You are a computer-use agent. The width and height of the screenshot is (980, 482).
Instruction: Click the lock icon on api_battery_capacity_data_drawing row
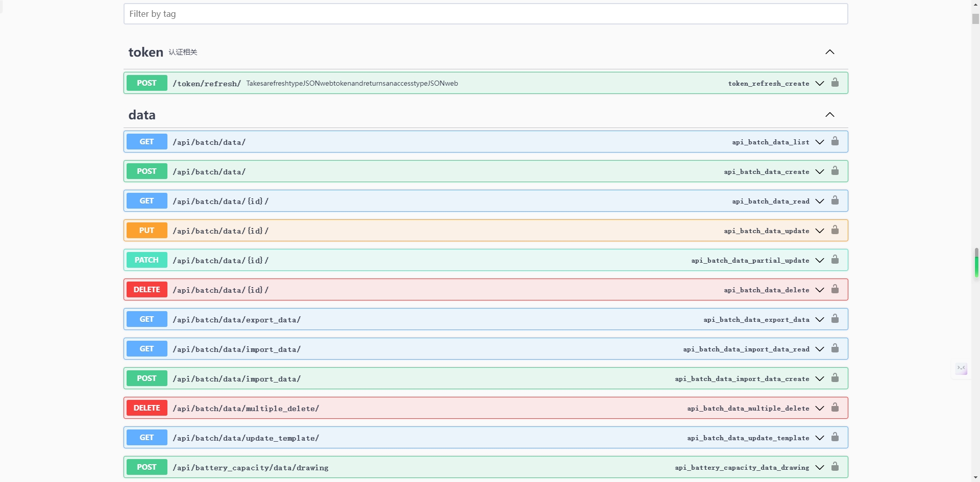tap(835, 466)
